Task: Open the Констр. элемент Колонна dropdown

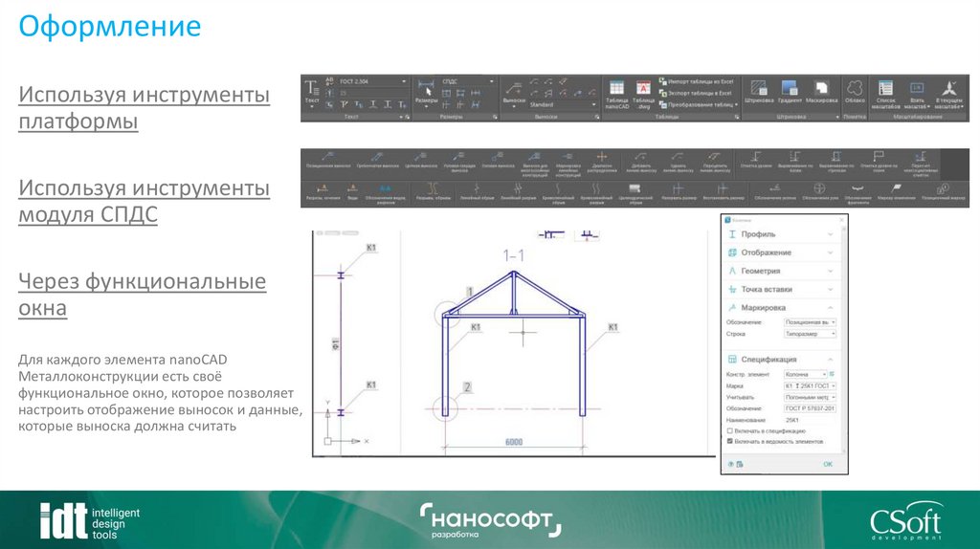Action: 806,374
